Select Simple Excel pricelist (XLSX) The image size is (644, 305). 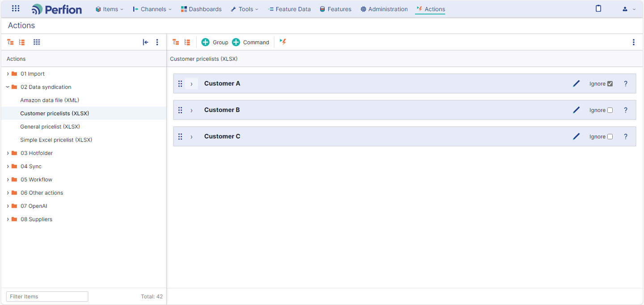(56, 140)
